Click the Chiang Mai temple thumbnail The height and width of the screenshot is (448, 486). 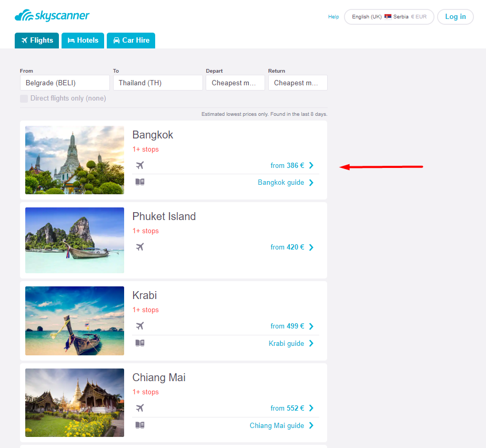75,403
